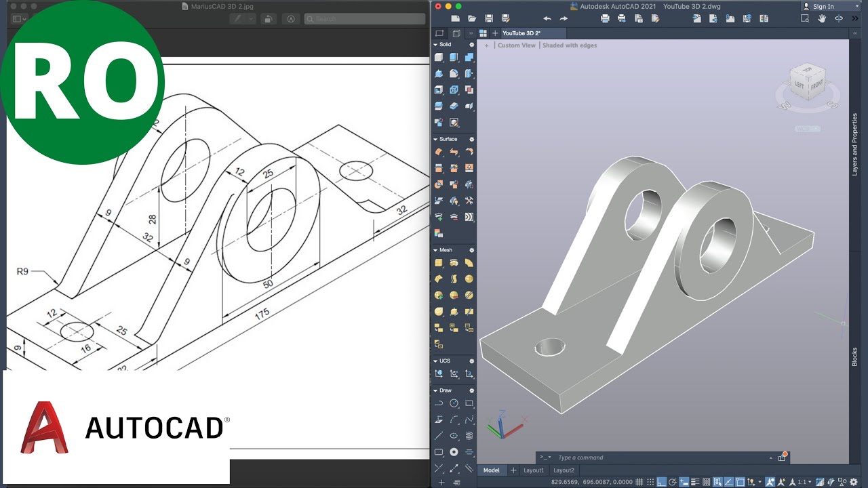Click the LEFT face of the ViewCube
This screenshot has width=868, height=488.
point(800,85)
